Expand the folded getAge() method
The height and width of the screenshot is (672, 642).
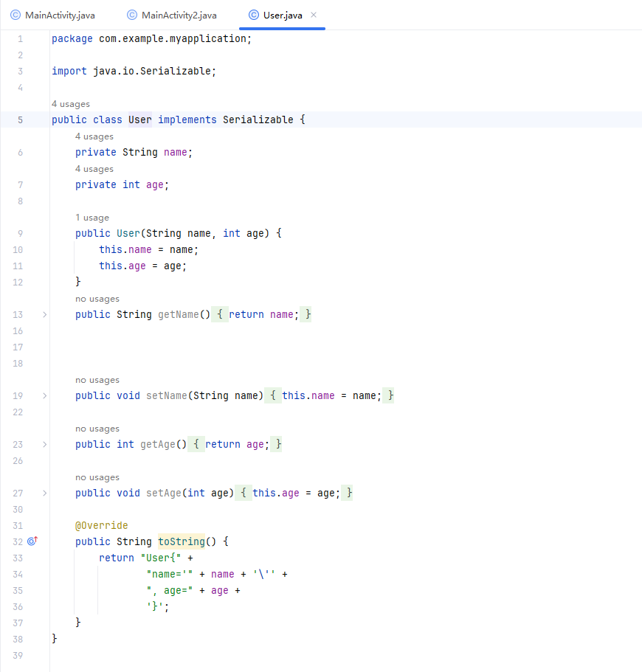click(x=44, y=444)
